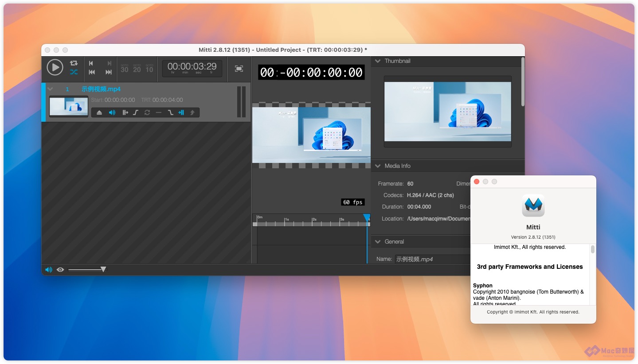Viewport: 638px width, 364px height.
Task: Select cue title 示例视频.mp4 in playlist
Action: (x=101, y=89)
